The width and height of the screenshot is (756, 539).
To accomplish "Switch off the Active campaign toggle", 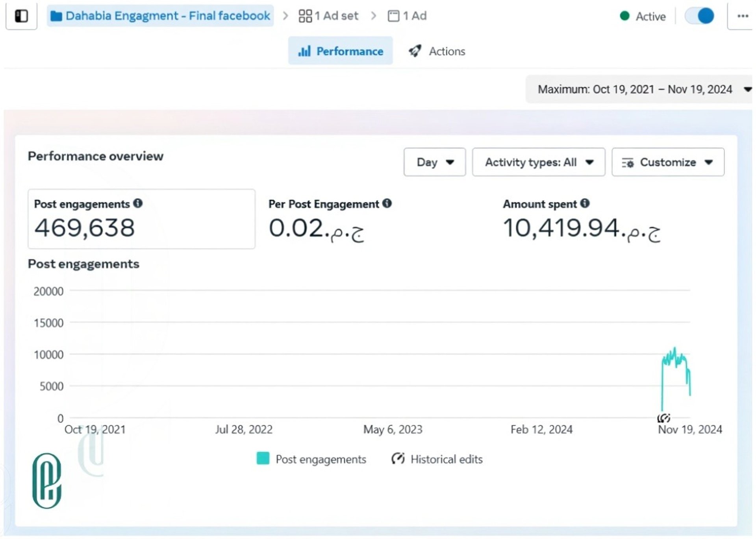I will pyautogui.click(x=700, y=16).
